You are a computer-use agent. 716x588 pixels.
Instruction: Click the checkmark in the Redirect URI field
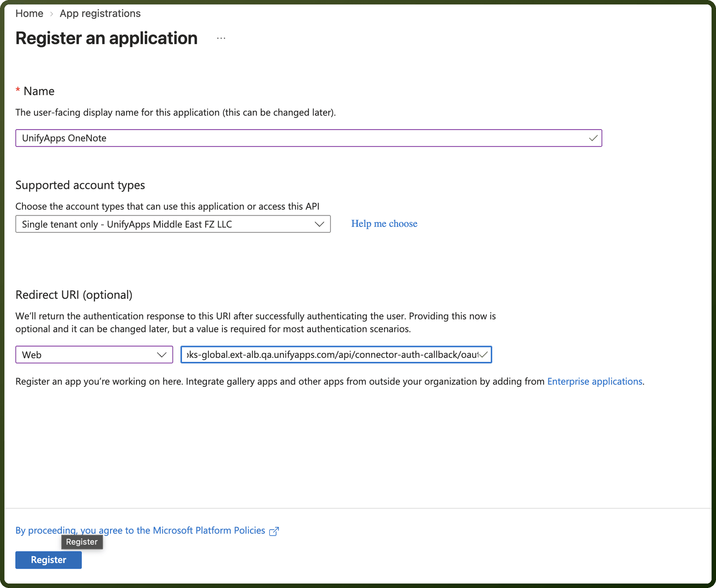click(483, 354)
